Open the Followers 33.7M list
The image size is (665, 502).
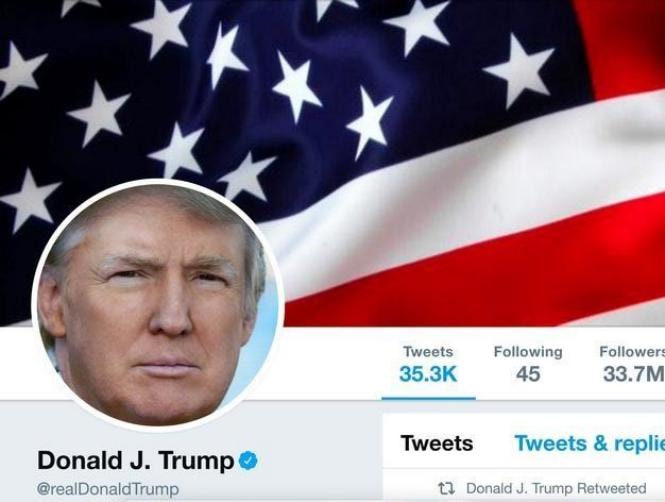click(x=632, y=365)
